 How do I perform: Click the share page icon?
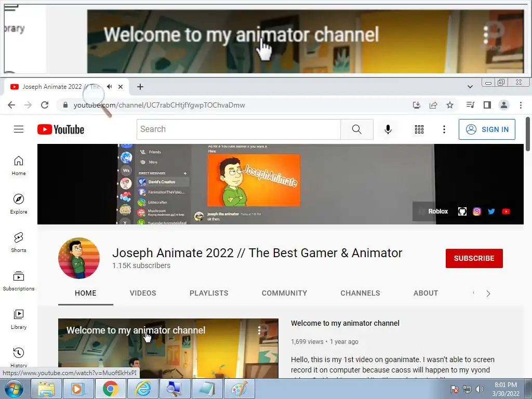(x=433, y=105)
